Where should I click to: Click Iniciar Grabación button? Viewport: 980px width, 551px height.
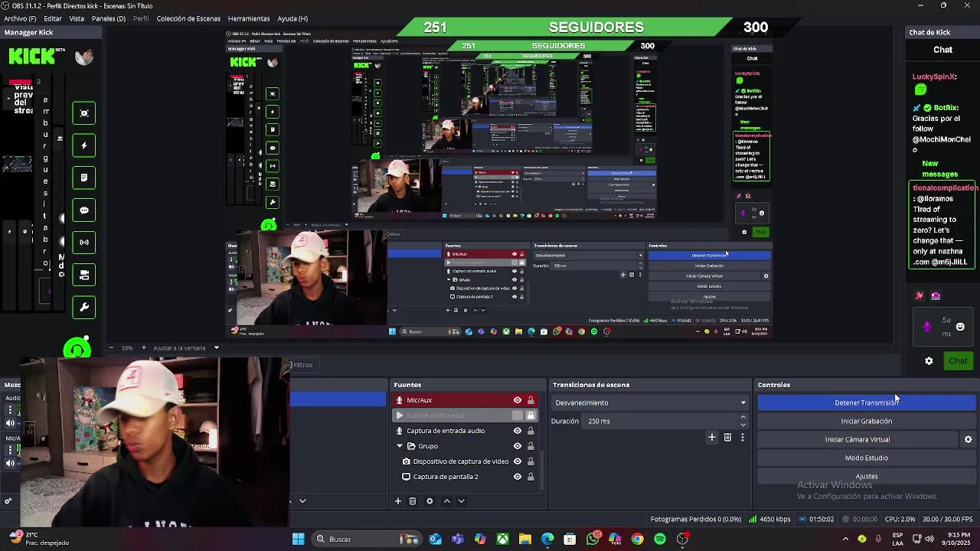click(x=867, y=421)
